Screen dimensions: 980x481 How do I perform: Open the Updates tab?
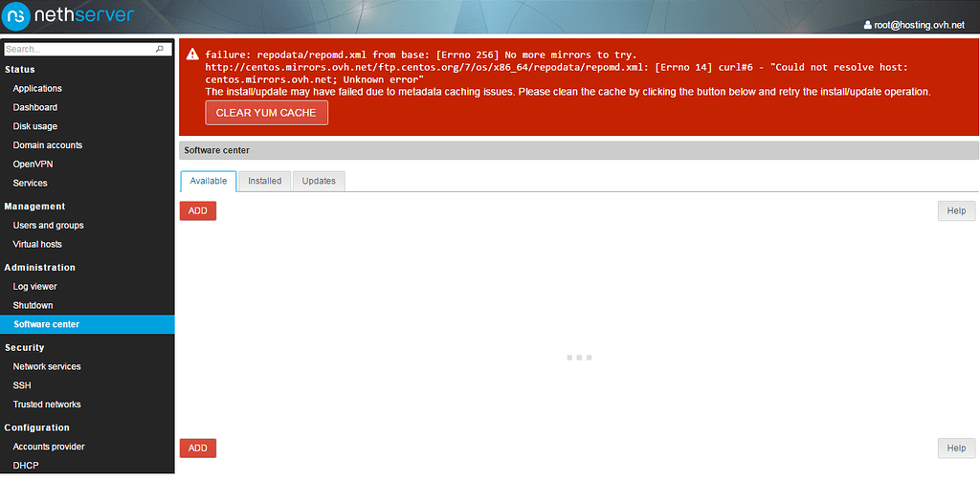pos(319,181)
